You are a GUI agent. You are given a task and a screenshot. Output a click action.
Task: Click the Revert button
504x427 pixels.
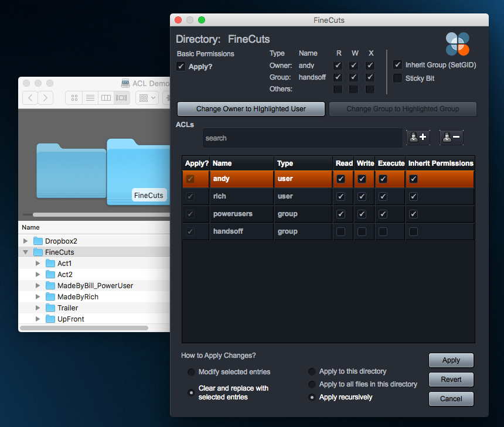pyautogui.click(x=451, y=380)
